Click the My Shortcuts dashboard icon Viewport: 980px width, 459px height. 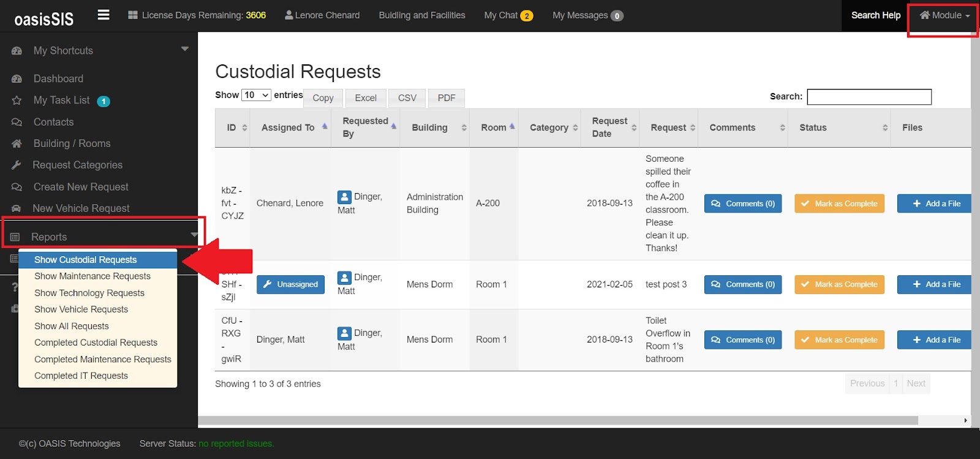pyautogui.click(x=17, y=51)
